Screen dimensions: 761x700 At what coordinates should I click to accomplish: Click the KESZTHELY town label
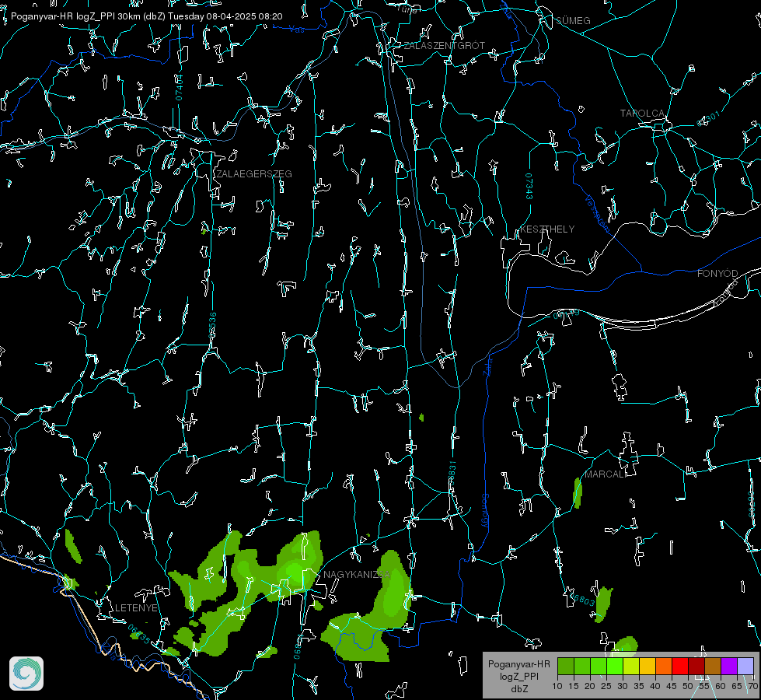tap(547, 229)
